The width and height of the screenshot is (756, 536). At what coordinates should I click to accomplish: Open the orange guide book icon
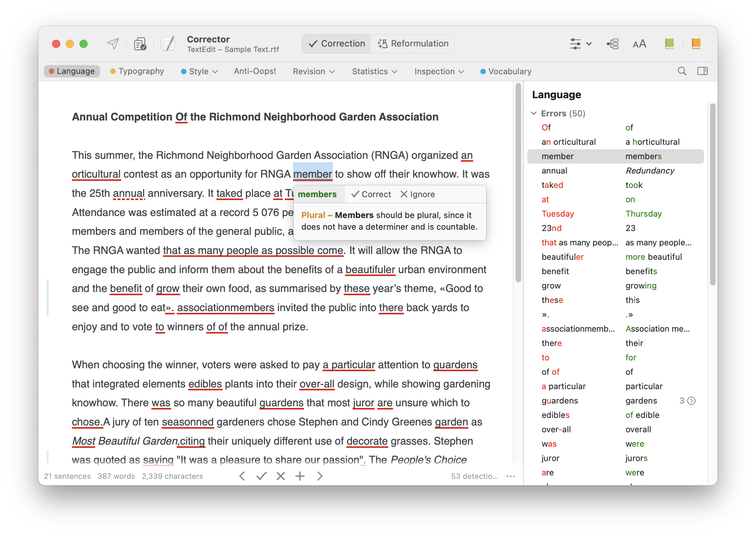coord(696,43)
